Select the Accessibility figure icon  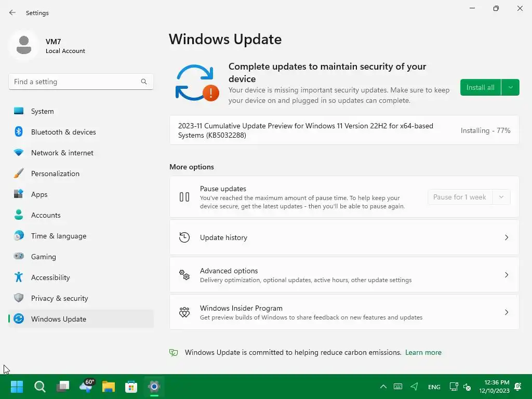pos(19,277)
